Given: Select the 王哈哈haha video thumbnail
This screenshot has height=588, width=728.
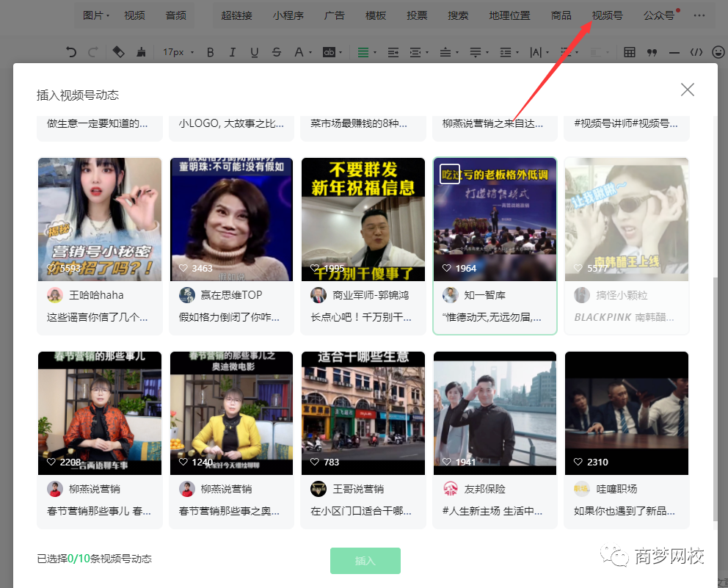Looking at the screenshot, I should (x=100, y=219).
